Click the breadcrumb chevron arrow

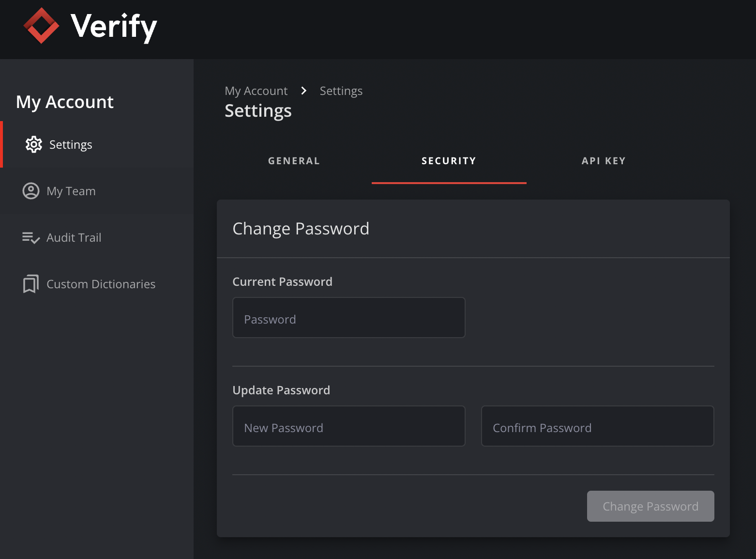tap(303, 91)
